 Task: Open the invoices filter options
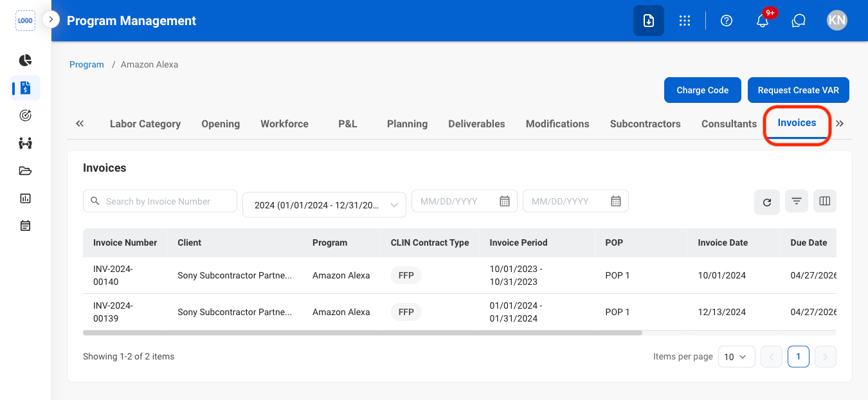coord(797,202)
